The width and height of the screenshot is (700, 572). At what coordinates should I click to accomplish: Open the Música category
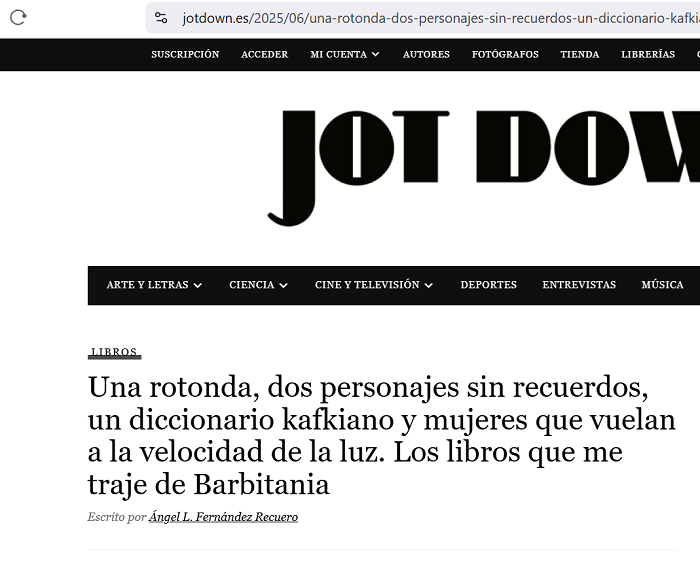pyautogui.click(x=662, y=285)
